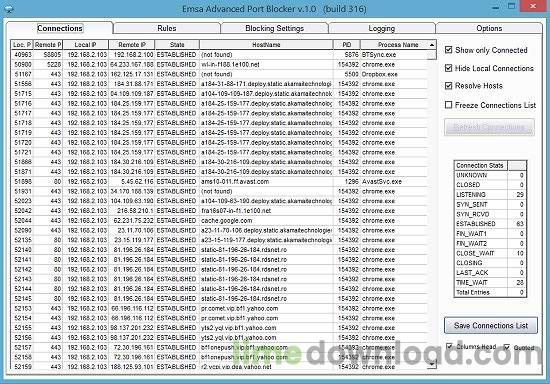Click hostname cache.google.com
The width and height of the screenshot is (550, 384).
[227, 221]
